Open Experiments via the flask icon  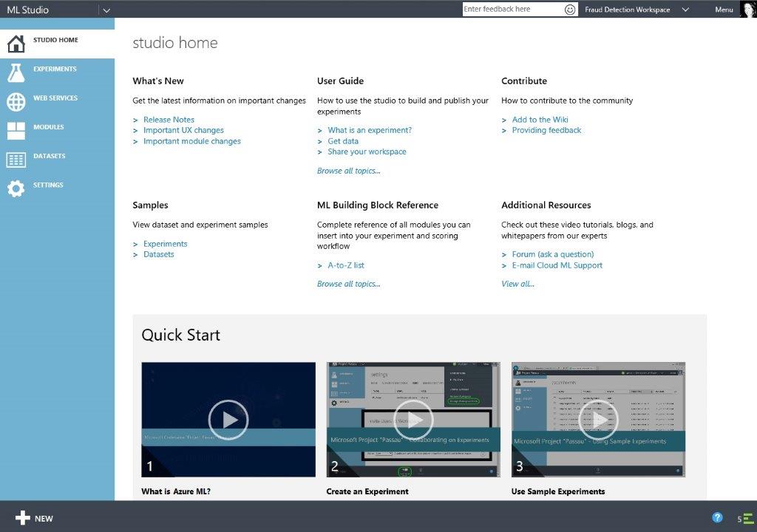[16, 72]
